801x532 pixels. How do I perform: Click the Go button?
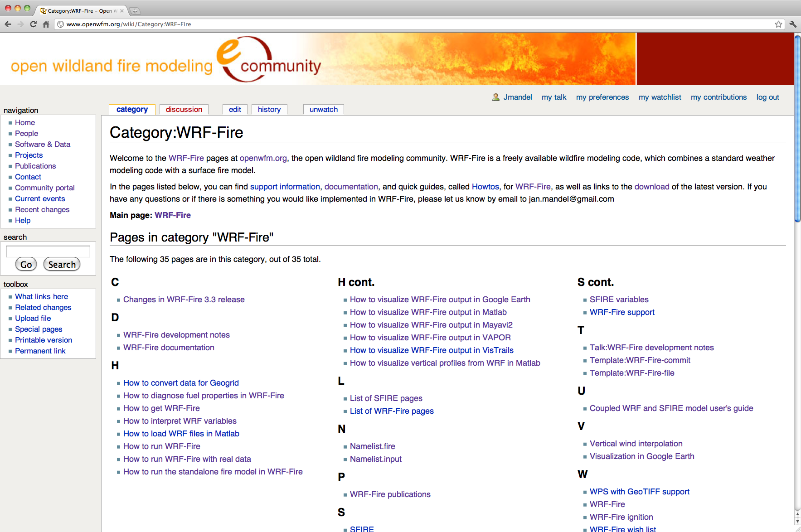pos(26,265)
